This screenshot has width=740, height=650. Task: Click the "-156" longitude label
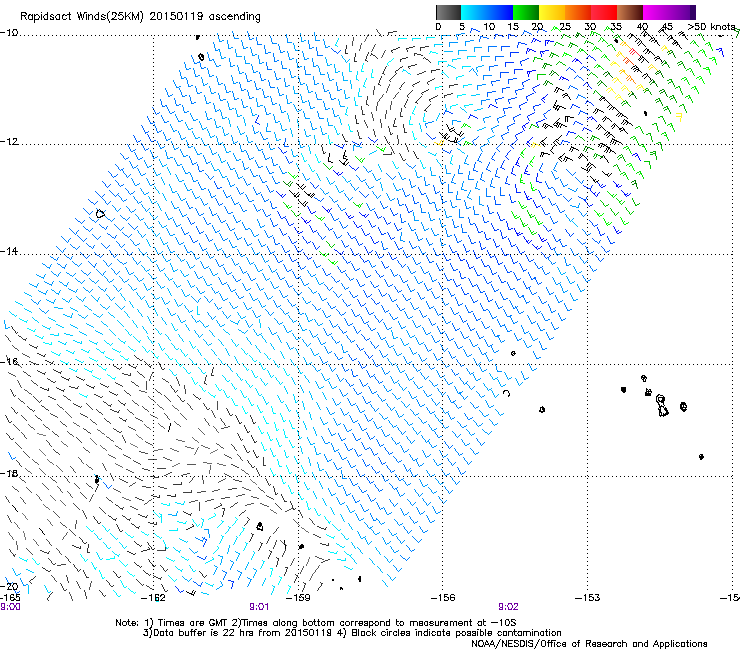click(443, 598)
